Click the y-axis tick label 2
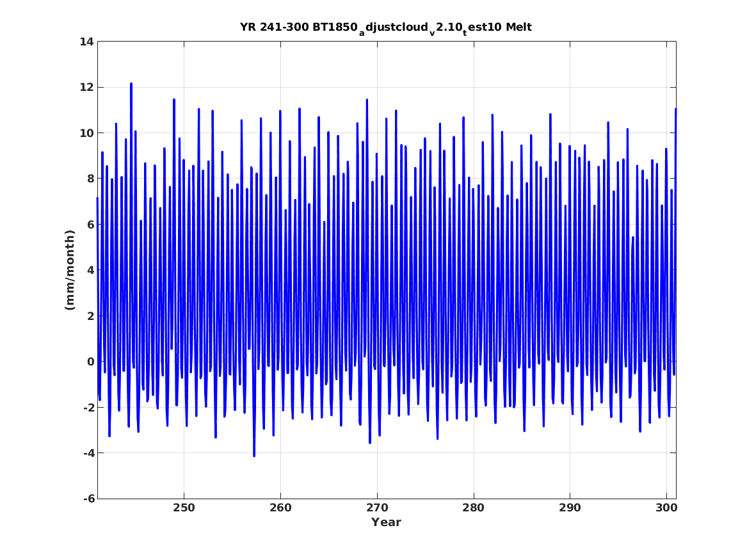Image resolution: width=747 pixels, height=560 pixels. pyautogui.click(x=90, y=316)
